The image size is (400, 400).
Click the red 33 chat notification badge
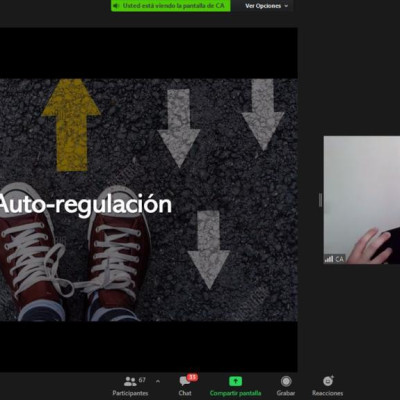(192, 377)
